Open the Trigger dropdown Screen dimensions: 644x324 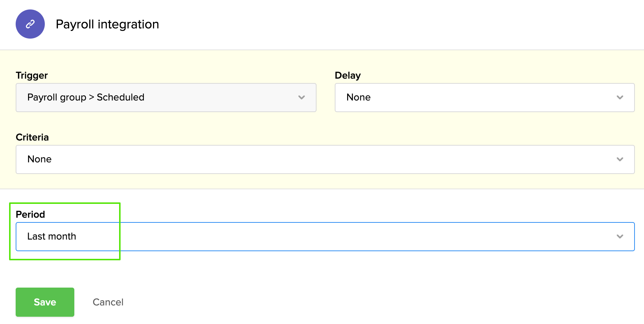point(166,98)
